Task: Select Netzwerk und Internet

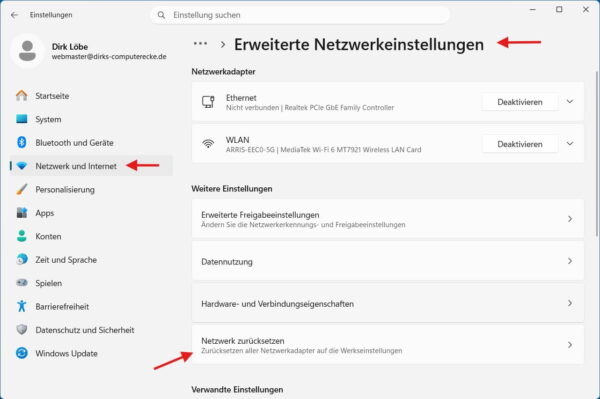Action: 92,166
